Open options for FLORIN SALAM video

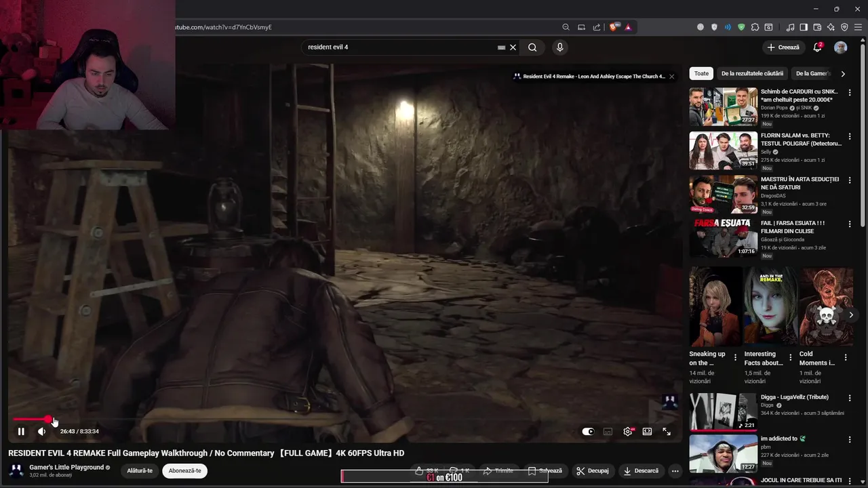(850, 136)
